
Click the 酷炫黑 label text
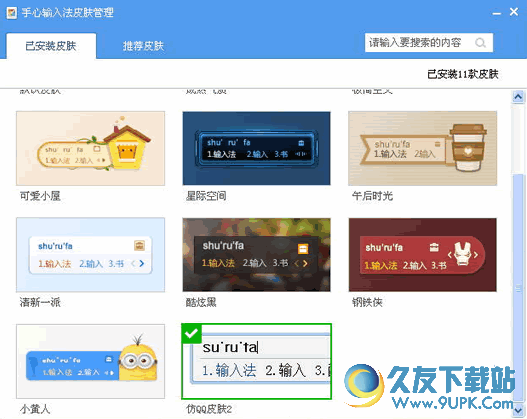tap(201, 302)
